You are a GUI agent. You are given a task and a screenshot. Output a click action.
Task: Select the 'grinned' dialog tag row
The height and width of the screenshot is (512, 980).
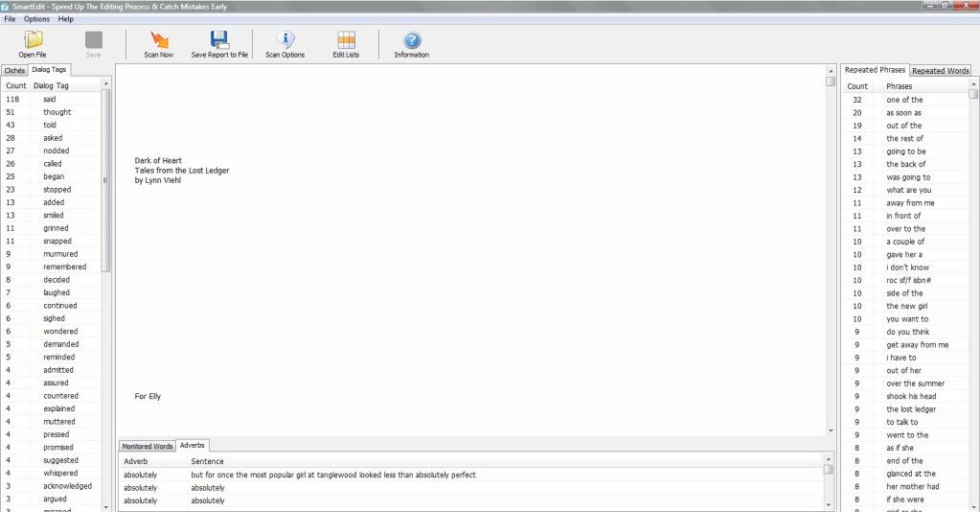tap(52, 228)
